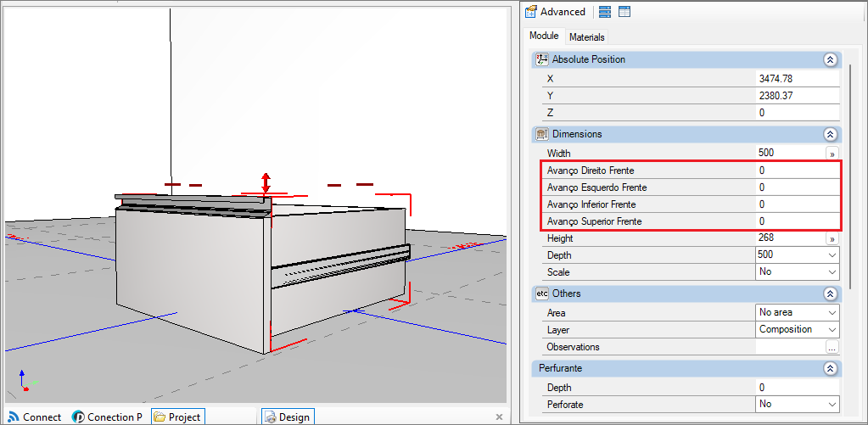Click the XYZ axis gizmo in viewport
868x425 pixels.
coord(26,380)
